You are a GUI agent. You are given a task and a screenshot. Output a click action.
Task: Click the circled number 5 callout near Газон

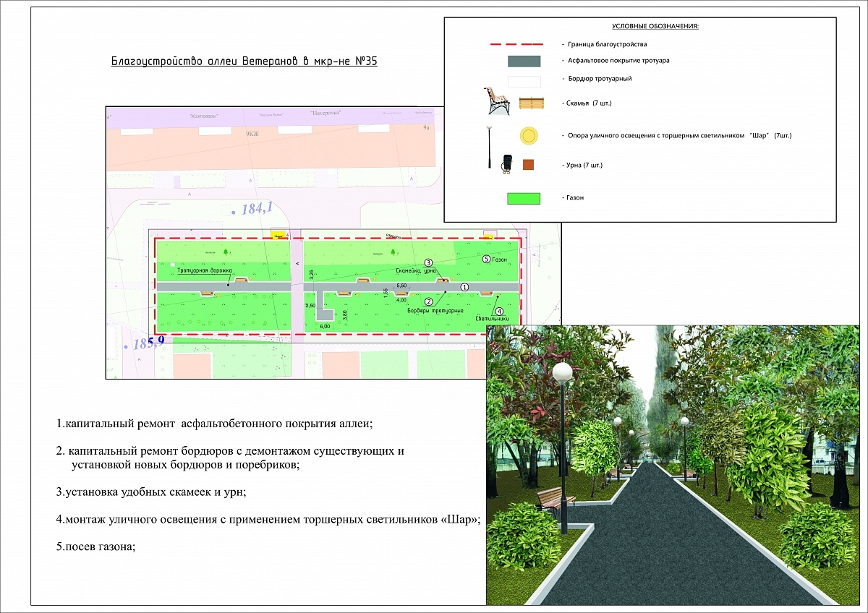(486, 260)
